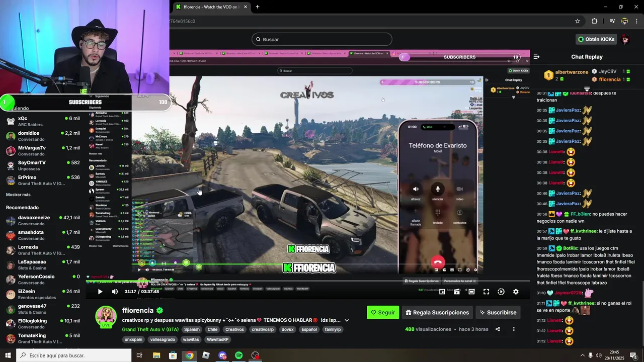This screenshot has width=644, height=362.
Task: Open Chrome media control icon
Action: pyautogui.click(x=612, y=21)
